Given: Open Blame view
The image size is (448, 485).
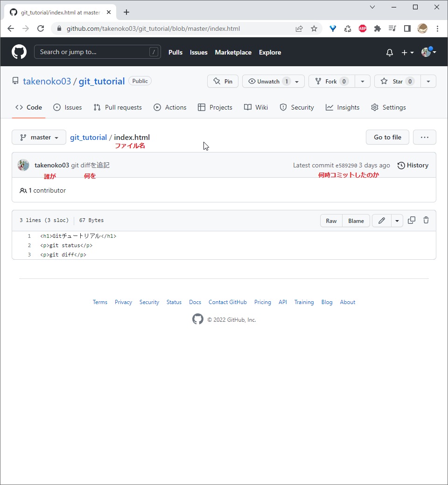Looking at the screenshot, I should click(356, 221).
